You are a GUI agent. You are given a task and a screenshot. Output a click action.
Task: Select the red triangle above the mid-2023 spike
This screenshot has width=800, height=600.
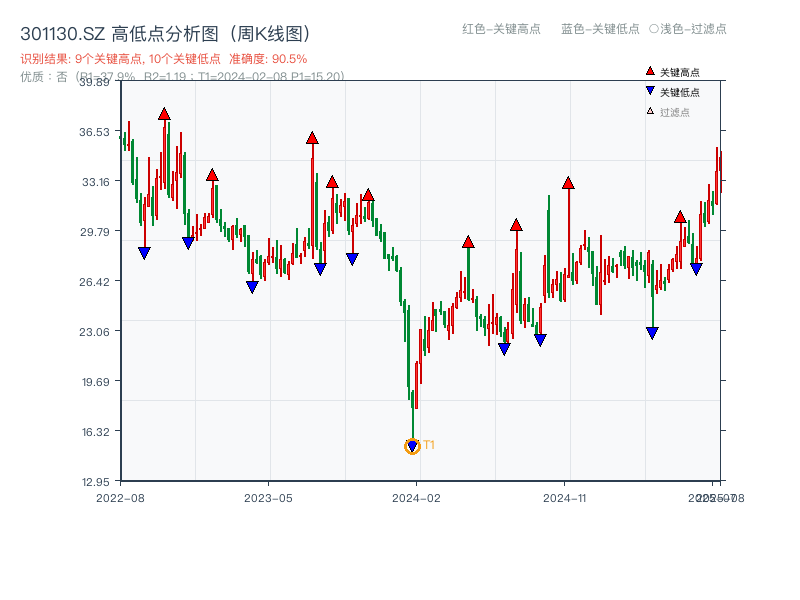pyautogui.click(x=312, y=139)
